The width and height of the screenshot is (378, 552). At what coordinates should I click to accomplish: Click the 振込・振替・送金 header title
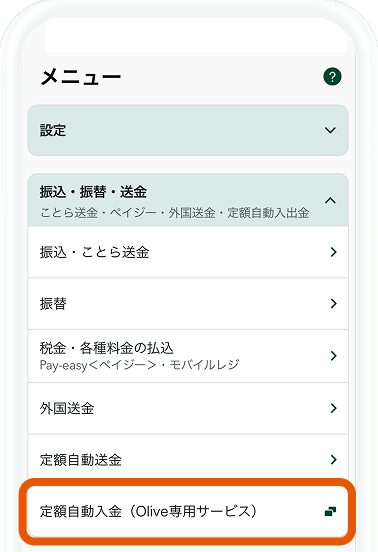(93, 192)
